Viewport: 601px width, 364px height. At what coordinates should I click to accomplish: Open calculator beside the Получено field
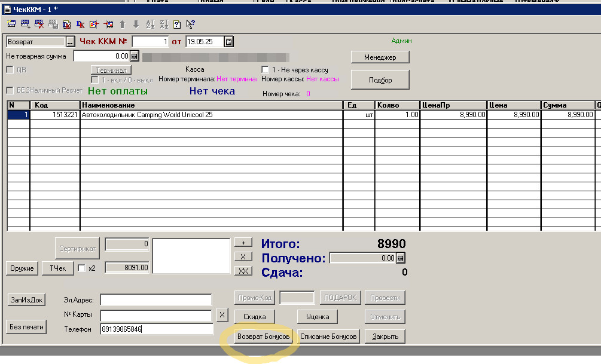pos(400,258)
